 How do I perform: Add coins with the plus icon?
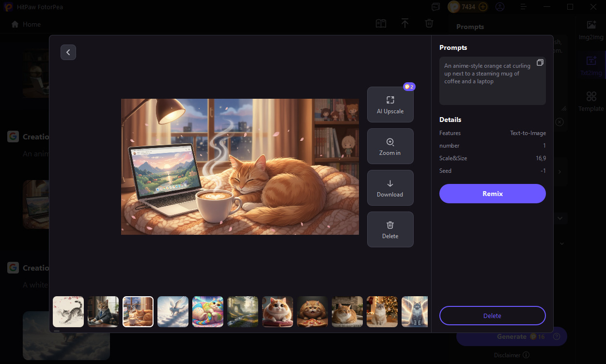482,7
